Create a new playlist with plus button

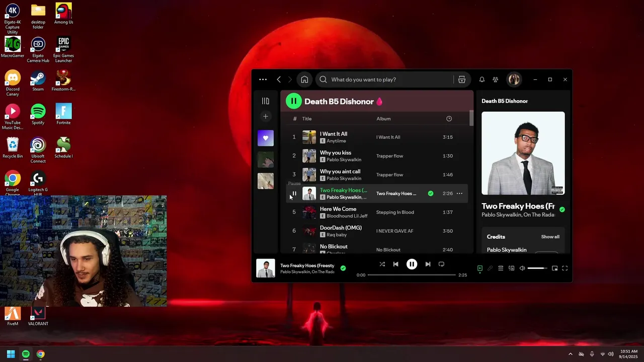tap(266, 117)
